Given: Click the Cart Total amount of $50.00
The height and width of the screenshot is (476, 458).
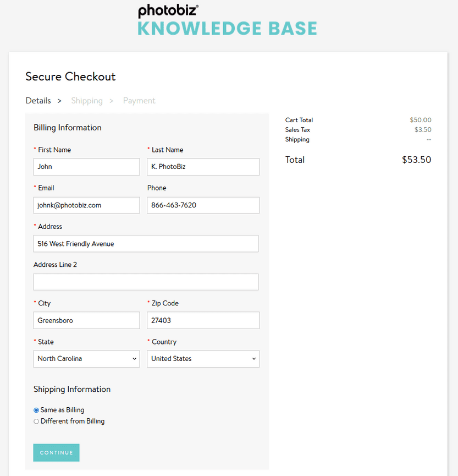Looking at the screenshot, I should tap(420, 120).
